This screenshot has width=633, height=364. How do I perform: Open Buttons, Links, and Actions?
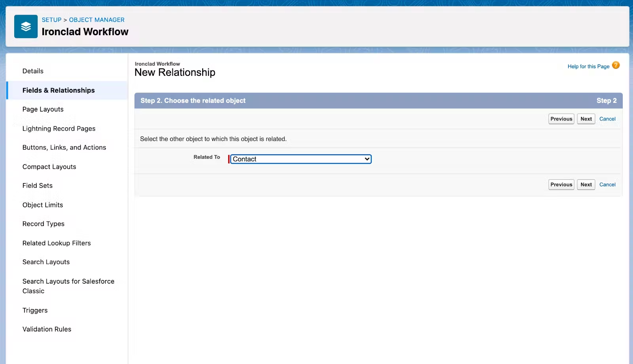[x=64, y=148]
